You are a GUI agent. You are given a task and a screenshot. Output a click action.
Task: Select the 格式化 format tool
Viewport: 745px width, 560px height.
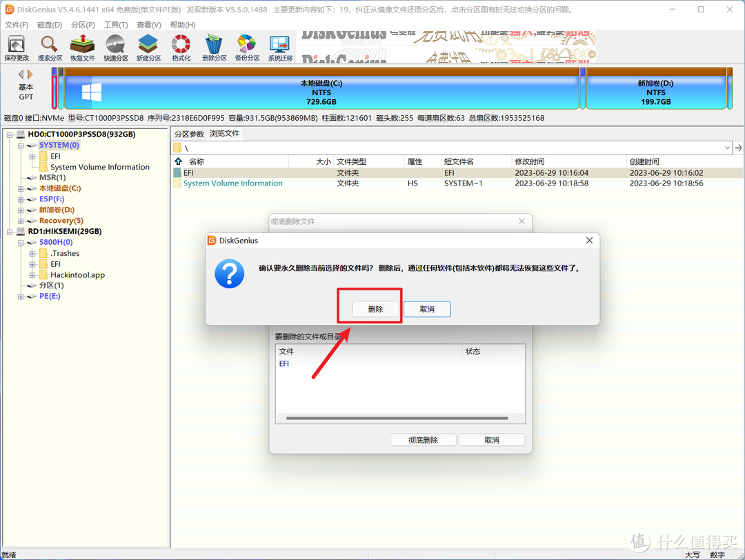181,48
